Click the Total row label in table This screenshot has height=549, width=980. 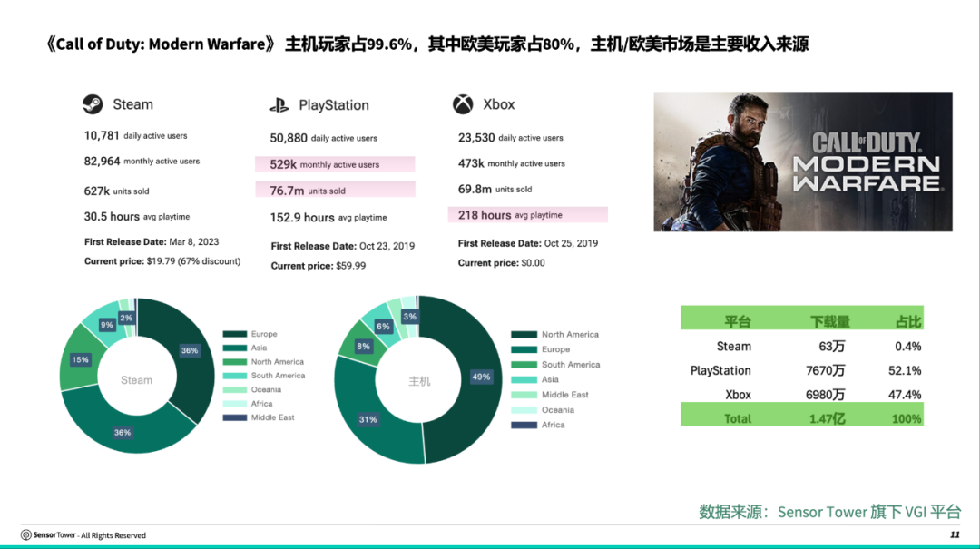coord(738,418)
